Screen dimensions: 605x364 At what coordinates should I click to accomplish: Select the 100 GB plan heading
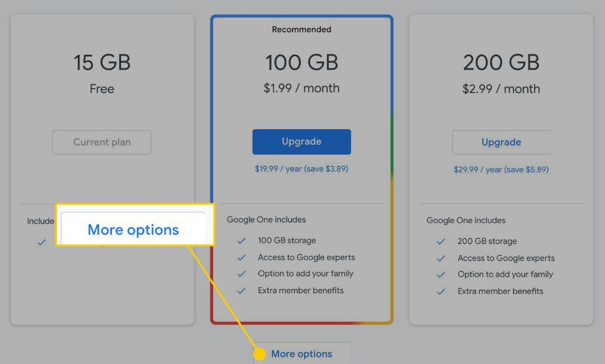tap(302, 63)
